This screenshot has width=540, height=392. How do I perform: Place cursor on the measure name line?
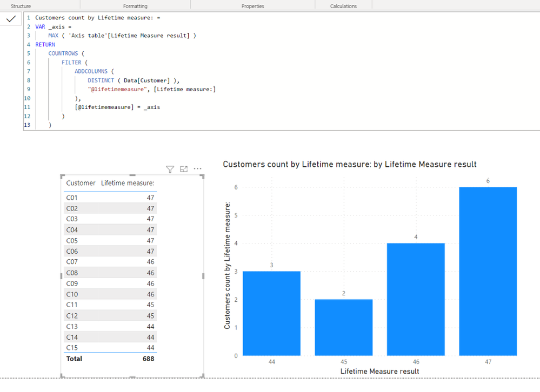[x=98, y=17]
